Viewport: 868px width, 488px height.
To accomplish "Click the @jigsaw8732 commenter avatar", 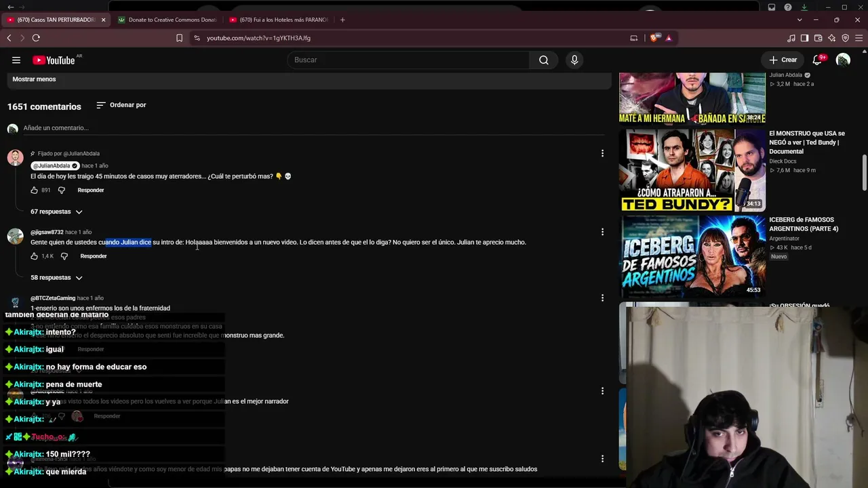I will click(x=15, y=236).
